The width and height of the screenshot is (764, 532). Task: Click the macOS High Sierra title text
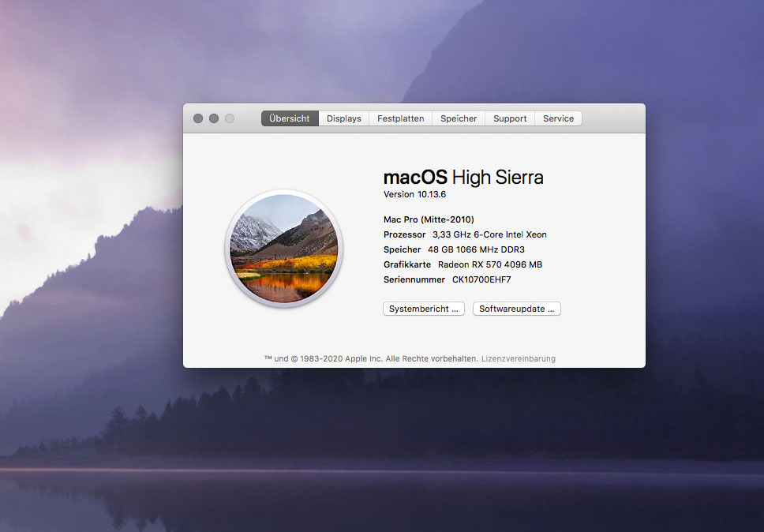click(463, 177)
